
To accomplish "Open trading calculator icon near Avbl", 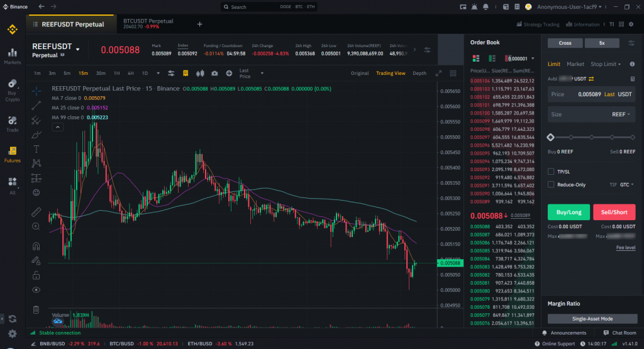I will click(x=633, y=79).
